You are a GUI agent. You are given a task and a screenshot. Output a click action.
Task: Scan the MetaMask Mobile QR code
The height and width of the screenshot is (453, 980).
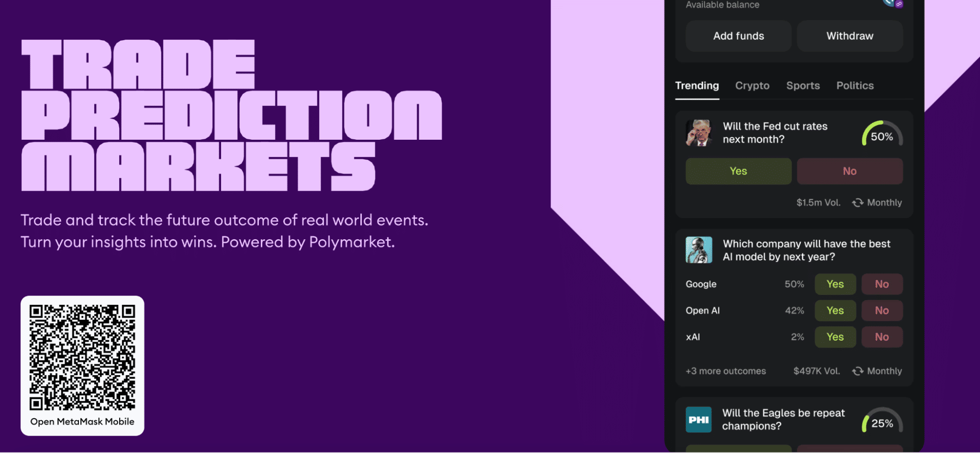pos(82,357)
